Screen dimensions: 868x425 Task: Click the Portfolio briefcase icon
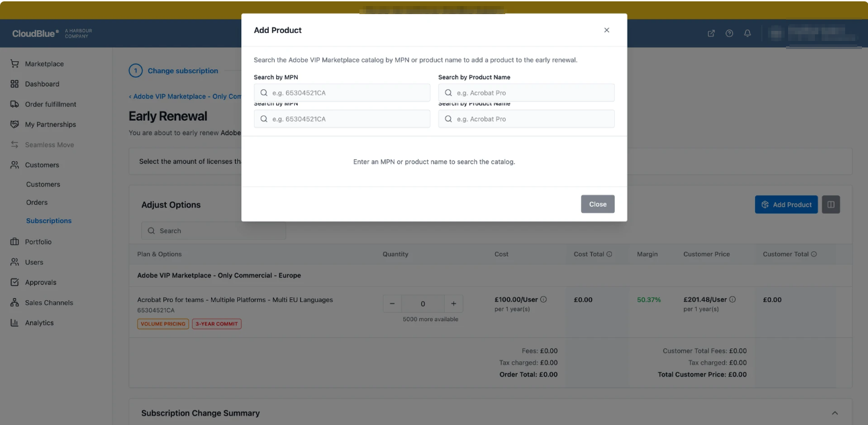tap(15, 242)
